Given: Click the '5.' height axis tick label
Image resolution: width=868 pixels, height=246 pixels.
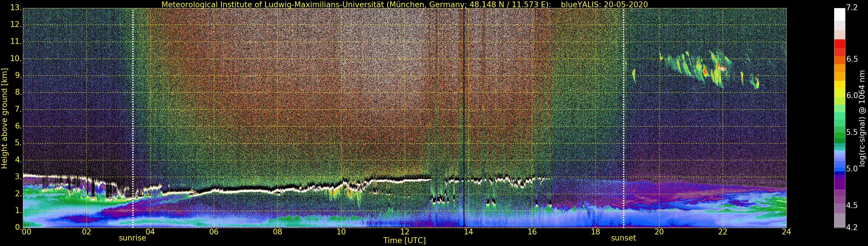Looking at the screenshot, I should (18, 143).
